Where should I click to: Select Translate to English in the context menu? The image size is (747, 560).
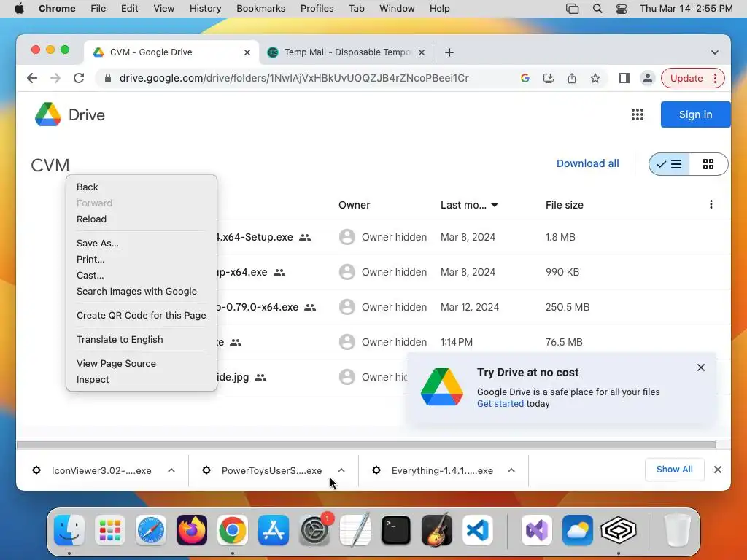coord(142,340)
